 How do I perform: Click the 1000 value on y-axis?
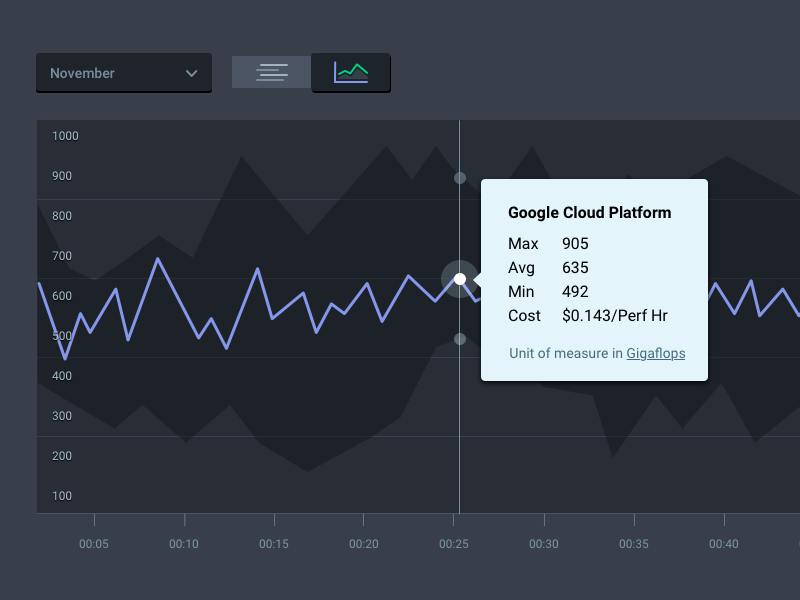[x=66, y=136]
